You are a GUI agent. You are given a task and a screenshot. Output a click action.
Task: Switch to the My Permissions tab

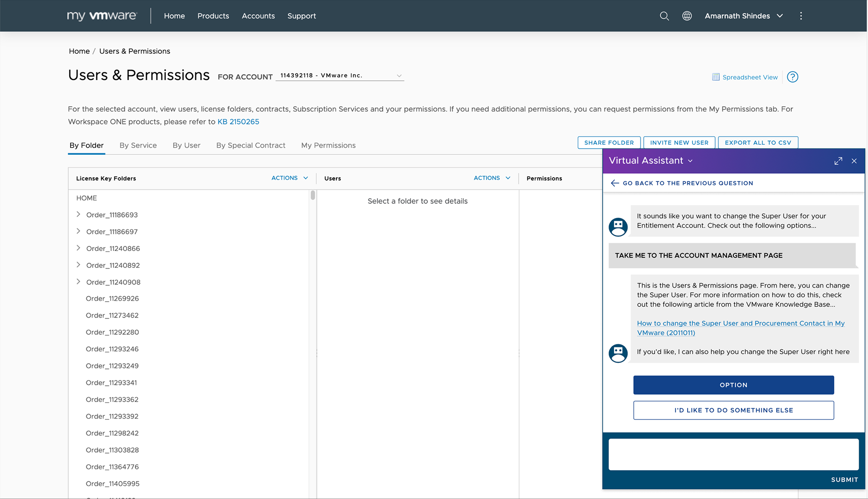point(328,145)
